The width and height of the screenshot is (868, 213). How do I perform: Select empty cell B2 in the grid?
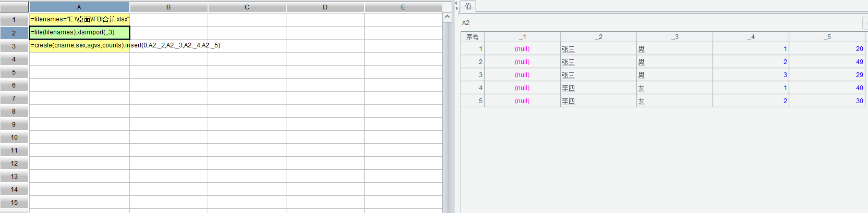(168, 33)
